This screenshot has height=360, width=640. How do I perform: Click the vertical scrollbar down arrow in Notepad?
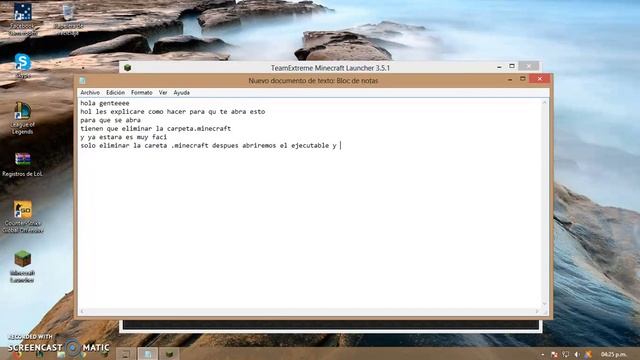pos(544,304)
